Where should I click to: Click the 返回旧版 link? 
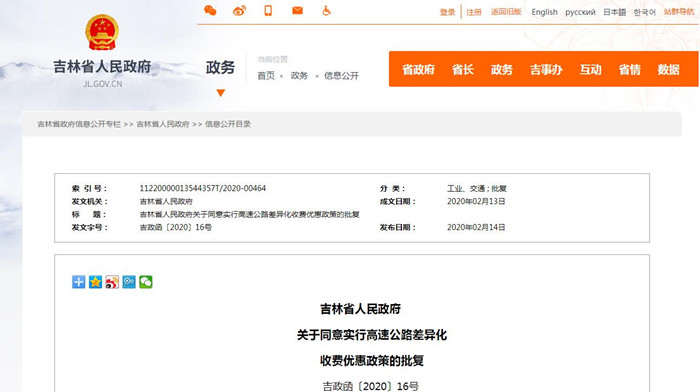click(x=506, y=12)
